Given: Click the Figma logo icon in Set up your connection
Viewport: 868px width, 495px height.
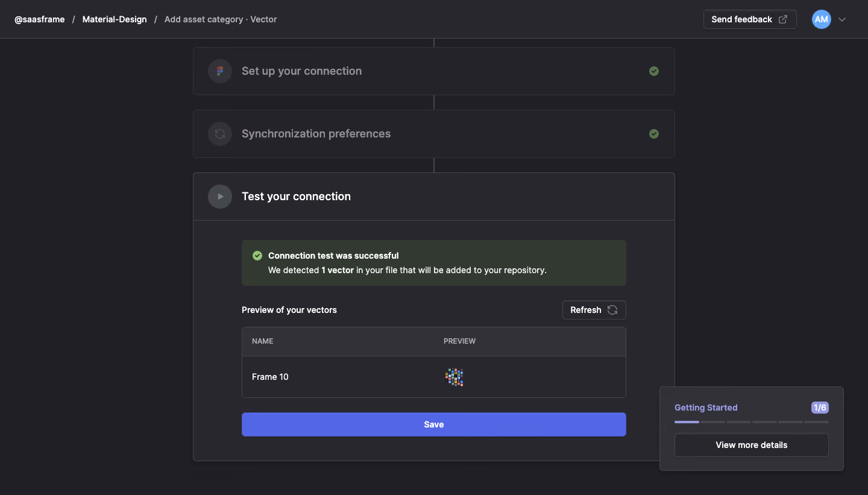Looking at the screenshot, I should coord(220,71).
